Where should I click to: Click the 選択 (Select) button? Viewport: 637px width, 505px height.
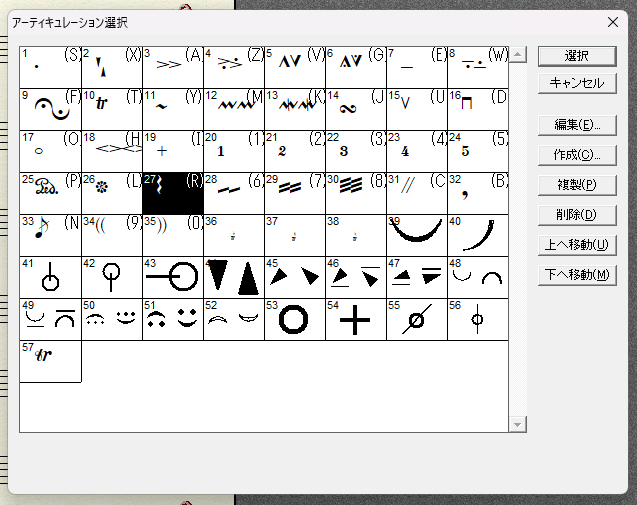click(576, 56)
